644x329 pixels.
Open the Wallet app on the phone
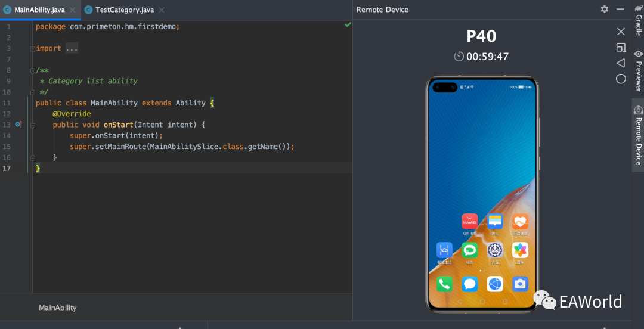[495, 221]
